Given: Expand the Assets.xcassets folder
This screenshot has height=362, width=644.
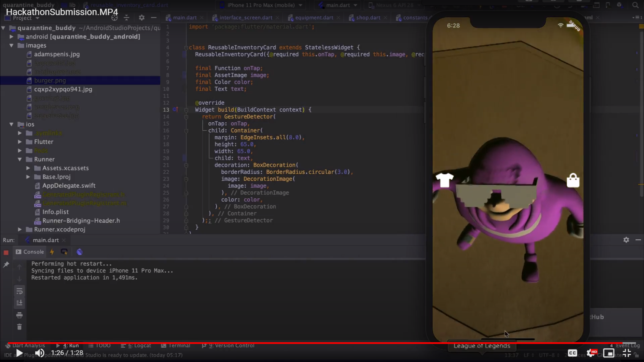Looking at the screenshot, I should pyautogui.click(x=28, y=168).
